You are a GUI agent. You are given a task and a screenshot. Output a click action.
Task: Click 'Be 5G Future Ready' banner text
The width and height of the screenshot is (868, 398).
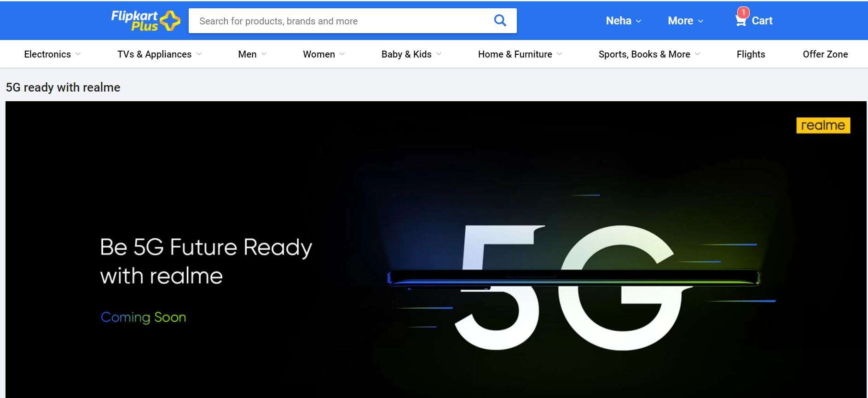click(x=206, y=248)
